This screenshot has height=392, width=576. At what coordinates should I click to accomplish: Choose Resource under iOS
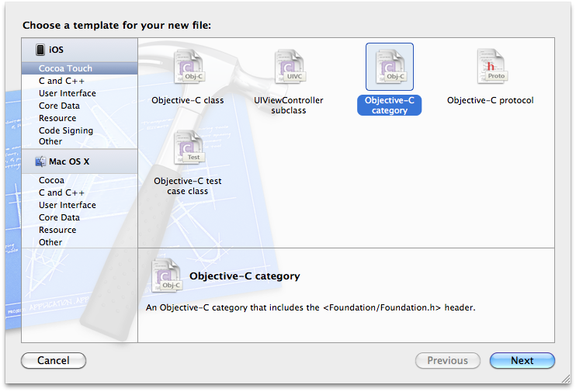[80, 118]
